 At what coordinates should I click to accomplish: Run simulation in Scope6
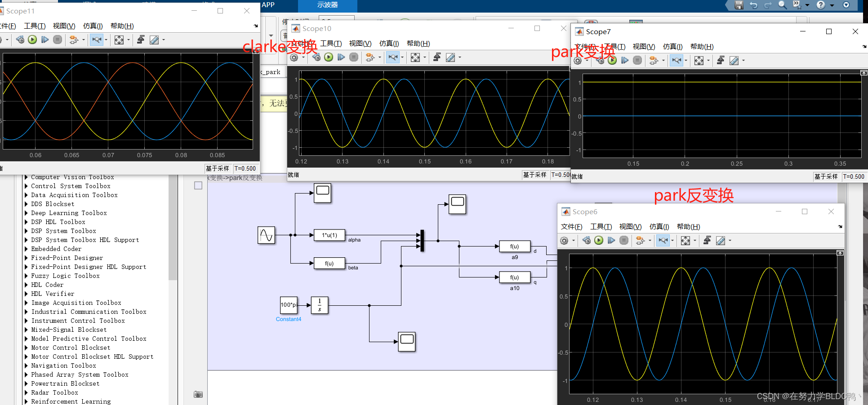pos(599,240)
